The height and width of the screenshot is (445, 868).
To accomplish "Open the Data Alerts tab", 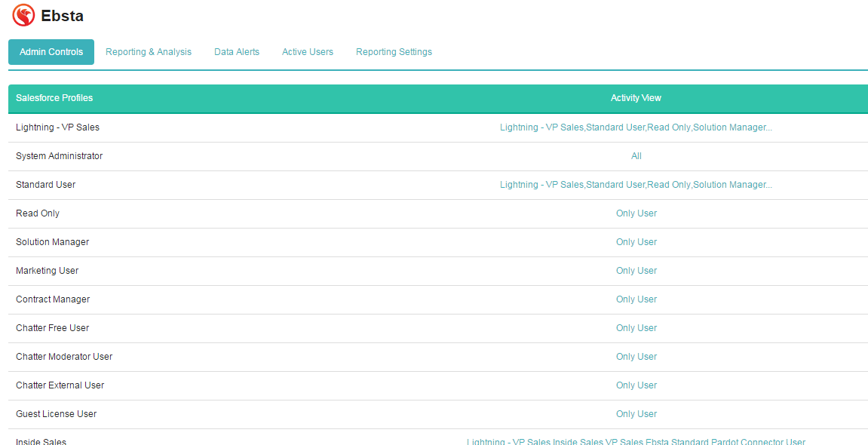I will [x=237, y=52].
